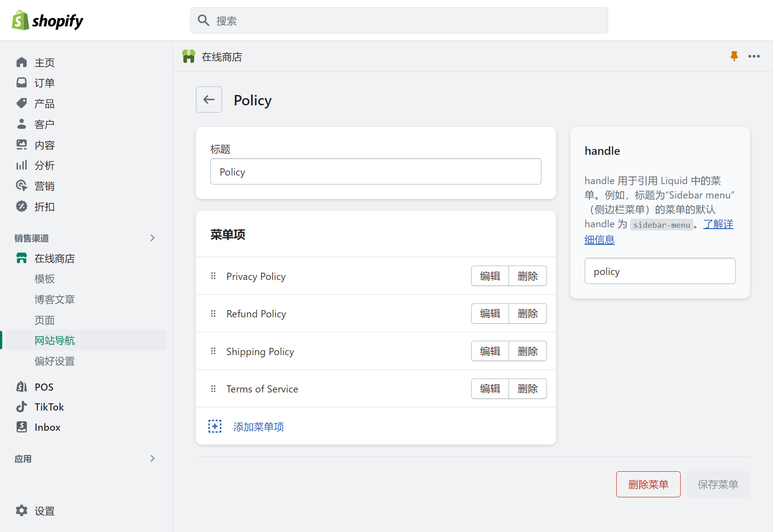This screenshot has width=773, height=532.
Task: Open the 客户 customers icon
Action: (x=22, y=124)
